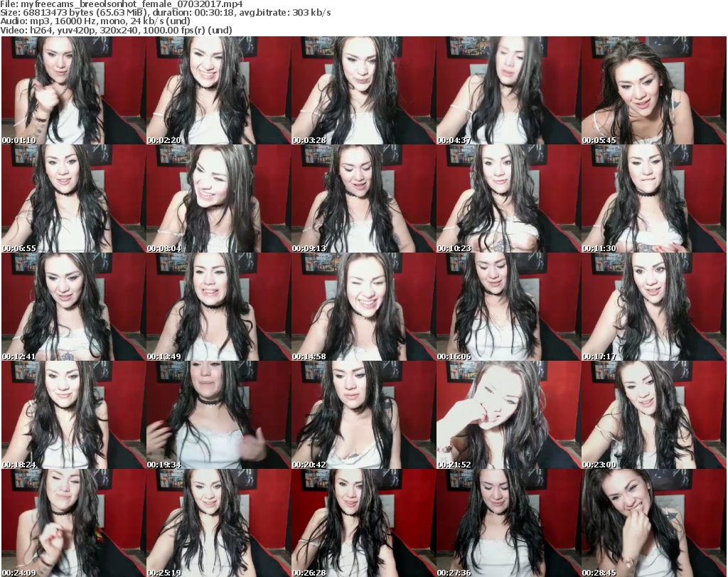Open the thumbnail stamped 00:05:45
Viewport: 728px width, 577px height.
654,90
